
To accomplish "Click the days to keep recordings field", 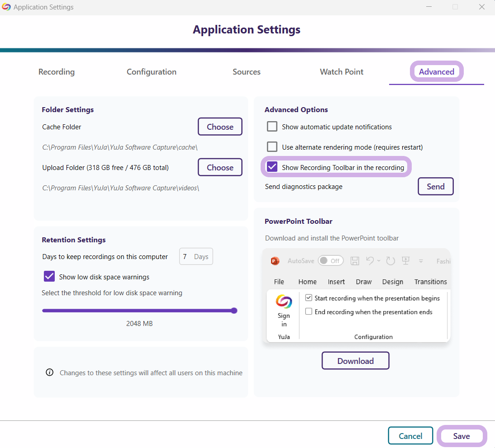I will tap(196, 257).
